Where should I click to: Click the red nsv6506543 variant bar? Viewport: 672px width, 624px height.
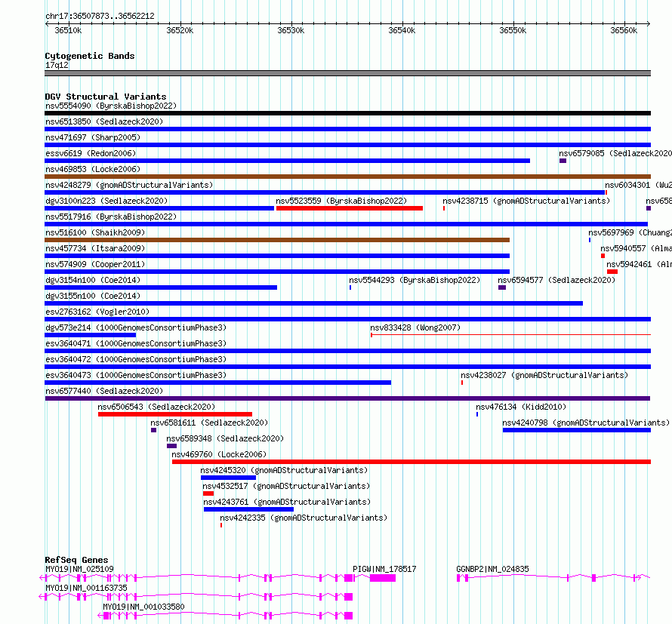point(175,414)
